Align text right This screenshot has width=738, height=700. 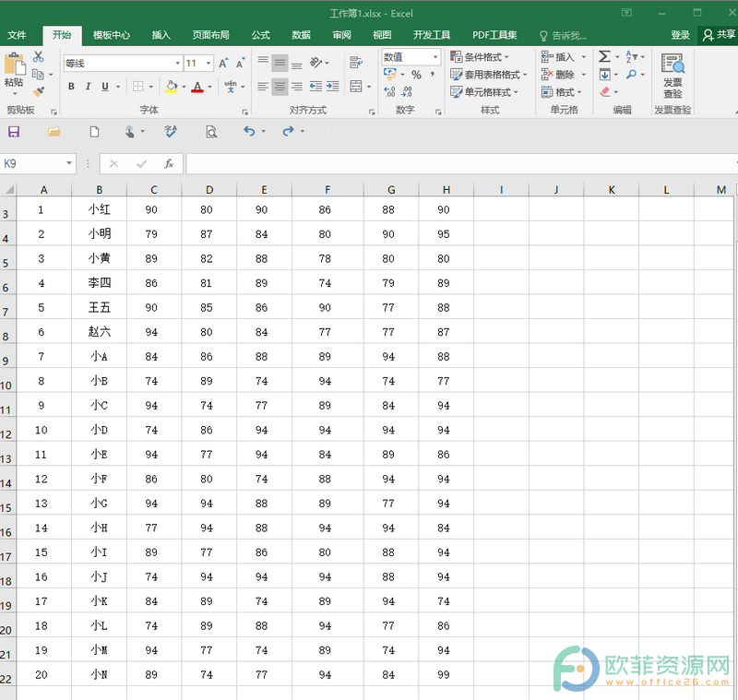[296, 87]
